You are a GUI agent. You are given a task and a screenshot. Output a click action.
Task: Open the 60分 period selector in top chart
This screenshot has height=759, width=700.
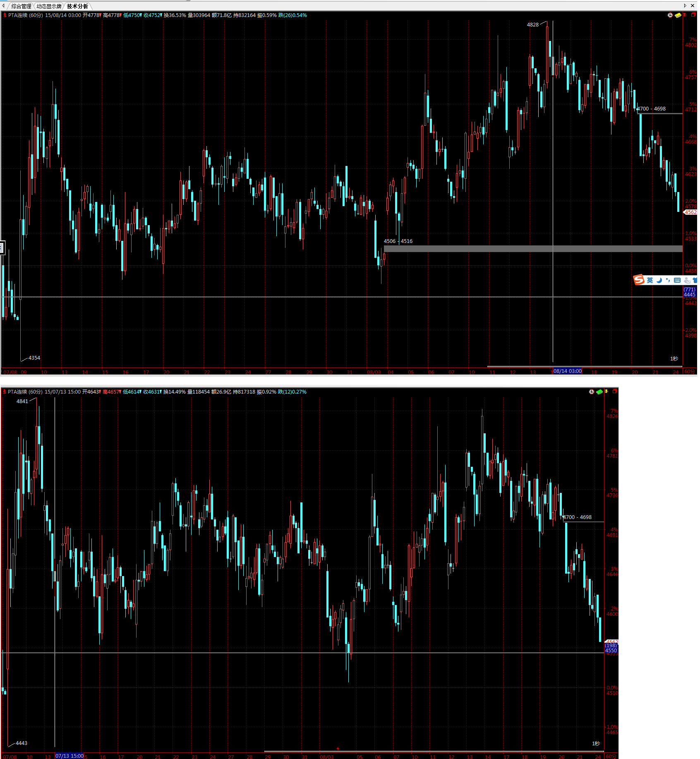(690, 372)
